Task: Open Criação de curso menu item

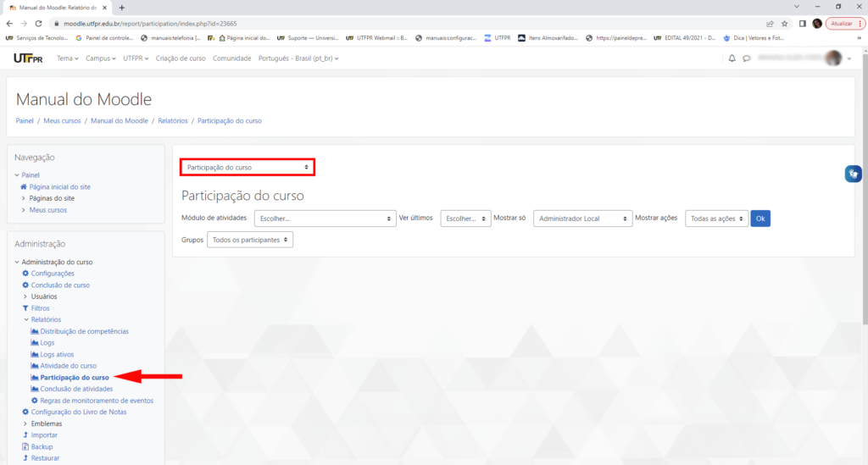Action: [181, 58]
